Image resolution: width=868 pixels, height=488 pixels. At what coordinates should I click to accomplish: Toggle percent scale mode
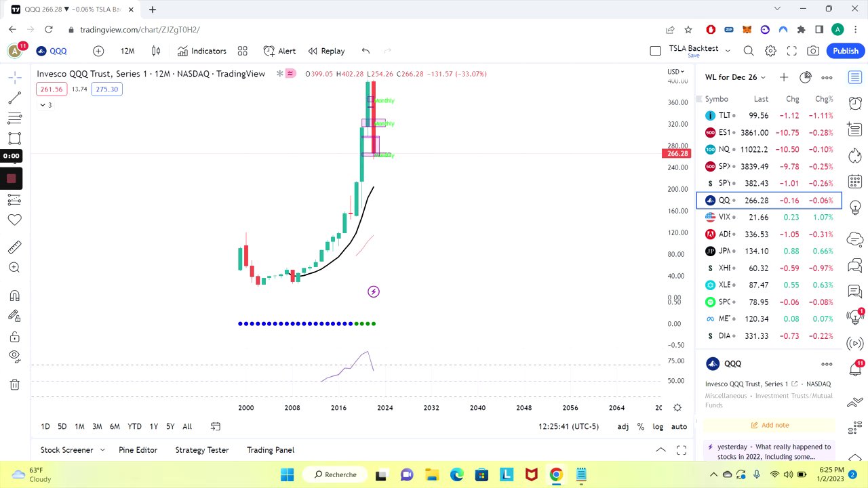[x=641, y=426]
